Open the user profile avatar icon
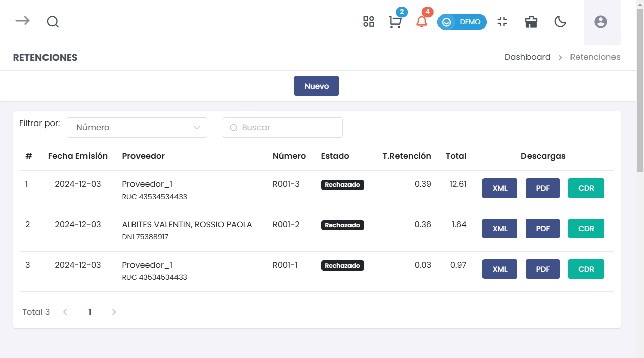Viewport: 644px width, 358px height. point(601,22)
